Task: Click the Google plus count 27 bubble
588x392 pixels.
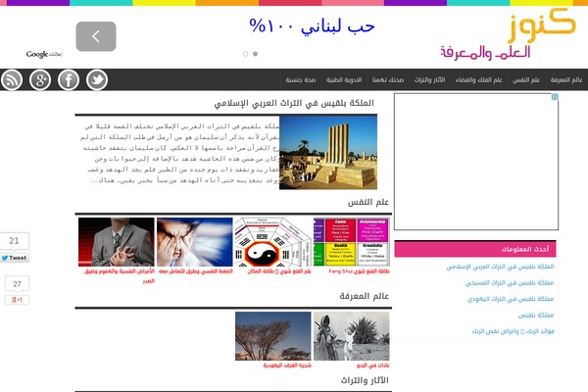Action: click(x=17, y=284)
